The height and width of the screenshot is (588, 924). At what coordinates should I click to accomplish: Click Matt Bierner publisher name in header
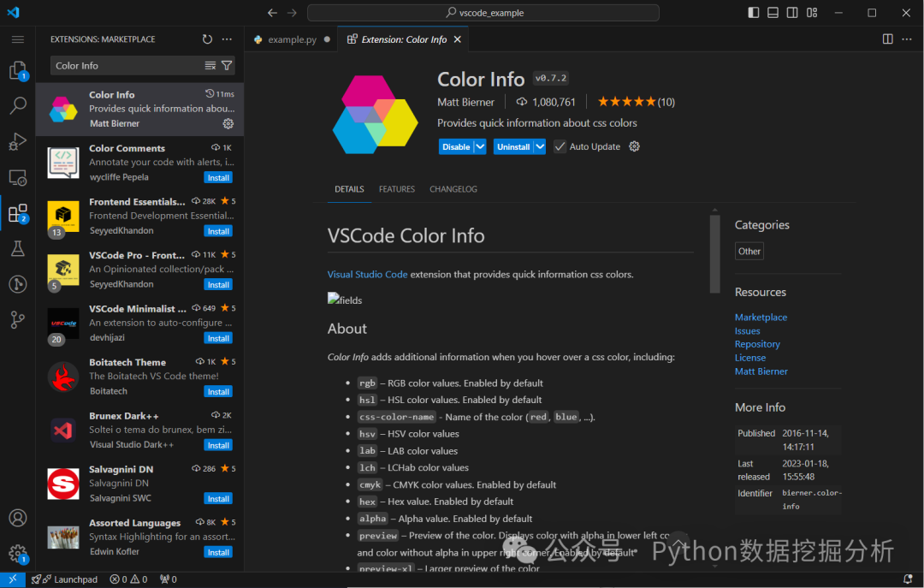[x=465, y=102]
